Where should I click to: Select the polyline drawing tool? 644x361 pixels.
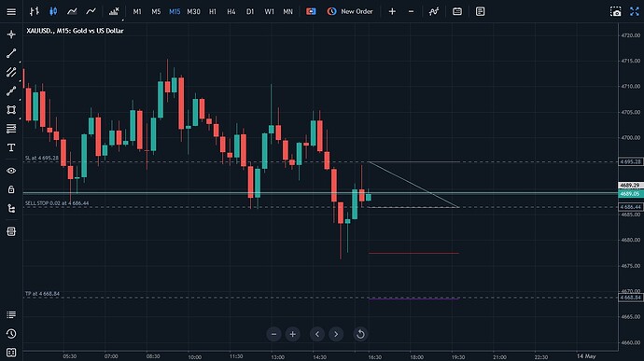(11, 91)
